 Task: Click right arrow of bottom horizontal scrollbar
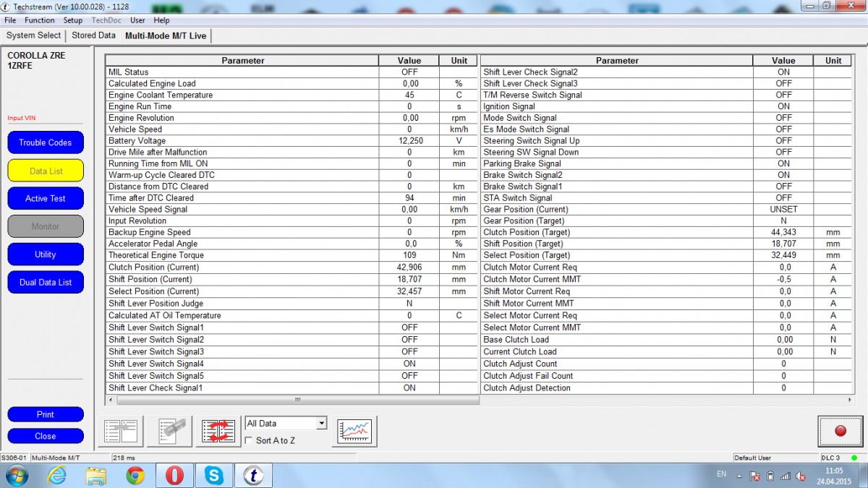pos(850,400)
